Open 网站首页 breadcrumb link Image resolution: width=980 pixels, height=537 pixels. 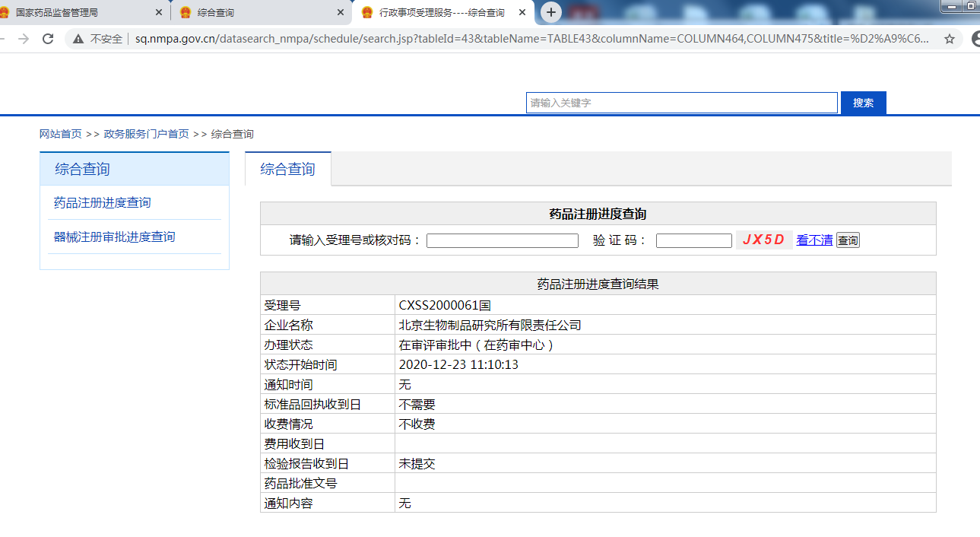point(61,134)
